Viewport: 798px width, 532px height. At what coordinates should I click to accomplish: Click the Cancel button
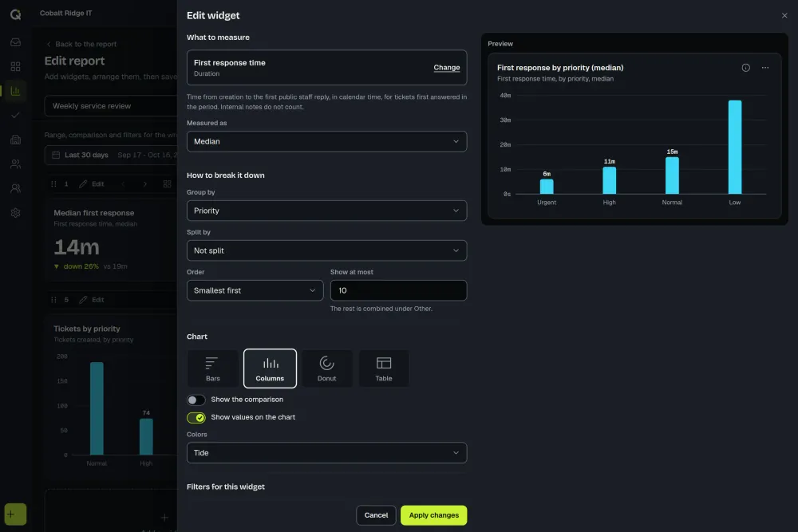[x=376, y=515]
